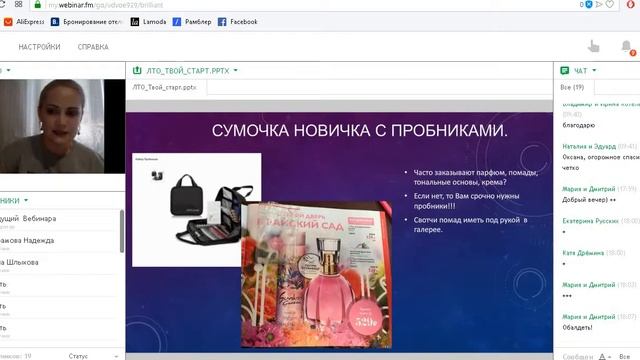Open the Все recipient dropdown in chat

pos(626,357)
